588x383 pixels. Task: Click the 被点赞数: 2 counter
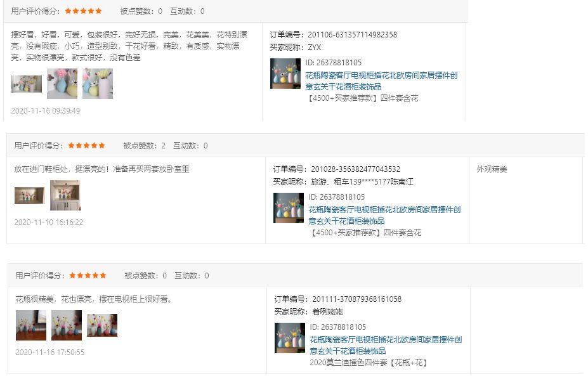145,146
